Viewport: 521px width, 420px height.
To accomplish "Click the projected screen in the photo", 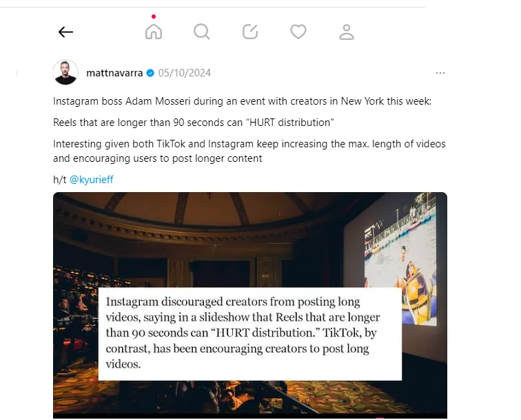I will (396, 259).
